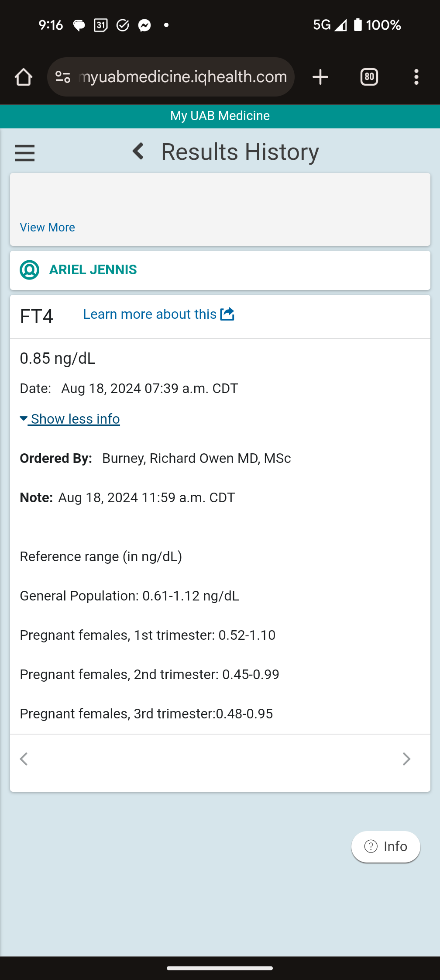Image resolution: width=440 pixels, height=980 pixels.
Task: Open a new browser tab
Action: (x=320, y=77)
